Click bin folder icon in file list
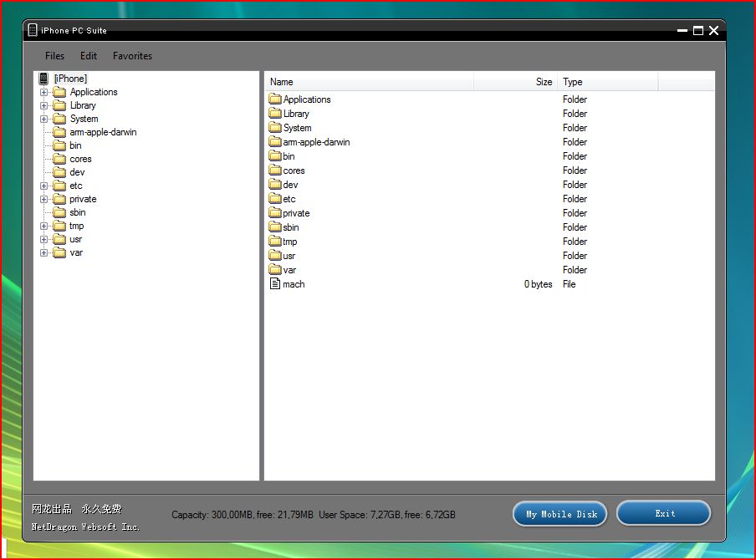 coord(275,156)
